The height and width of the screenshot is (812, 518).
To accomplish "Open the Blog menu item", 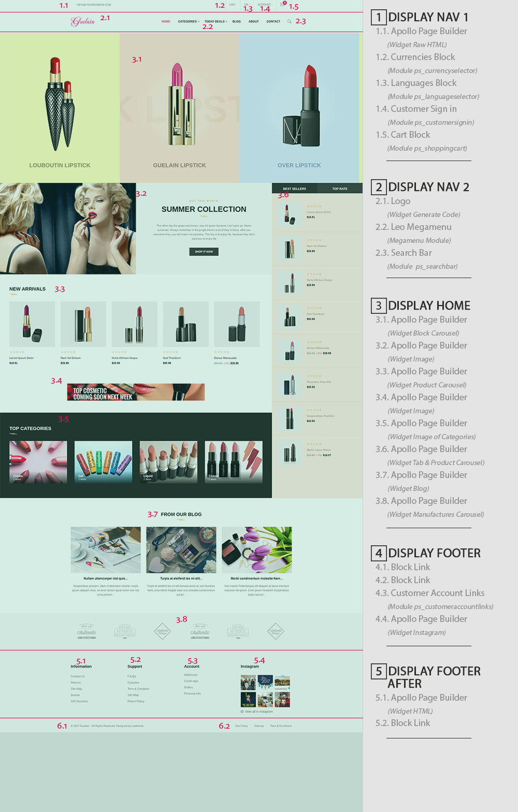I will pos(237,22).
